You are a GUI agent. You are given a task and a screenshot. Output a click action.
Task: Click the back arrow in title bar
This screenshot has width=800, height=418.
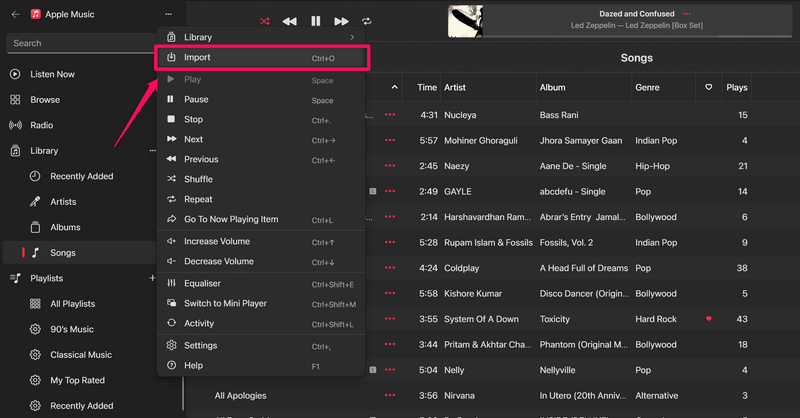coord(14,15)
